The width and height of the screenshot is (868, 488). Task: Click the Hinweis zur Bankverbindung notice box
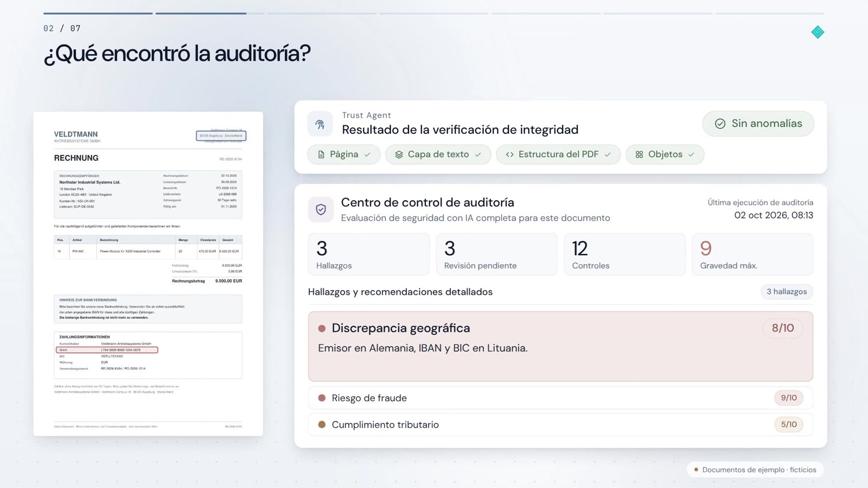pos(148,309)
